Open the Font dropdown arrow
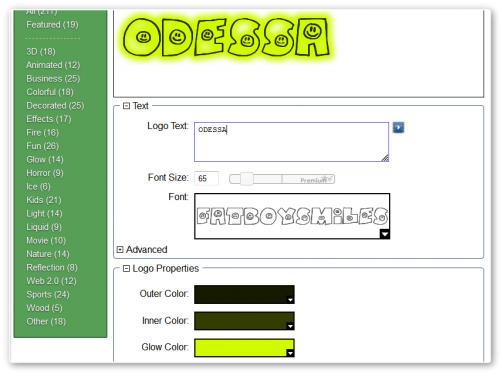The width and height of the screenshot is (500, 372). point(384,234)
